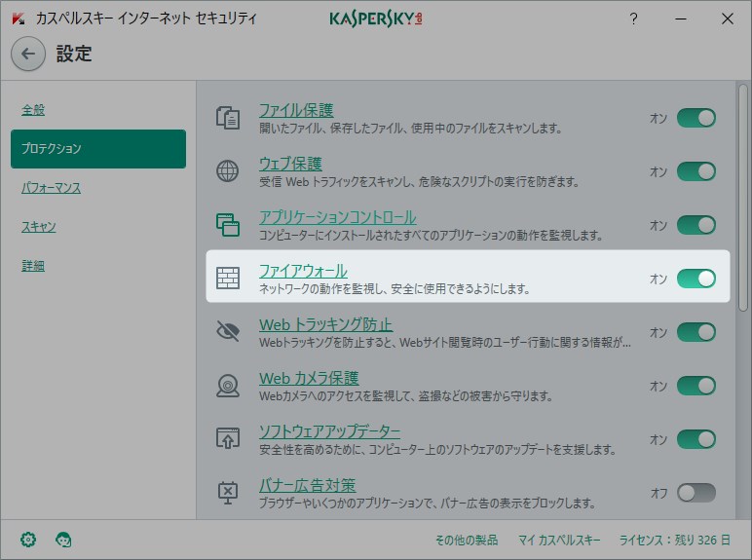Select 全般 in the sidebar
Screen dimensions: 752x560
pyautogui.click(x=33, y=110)
